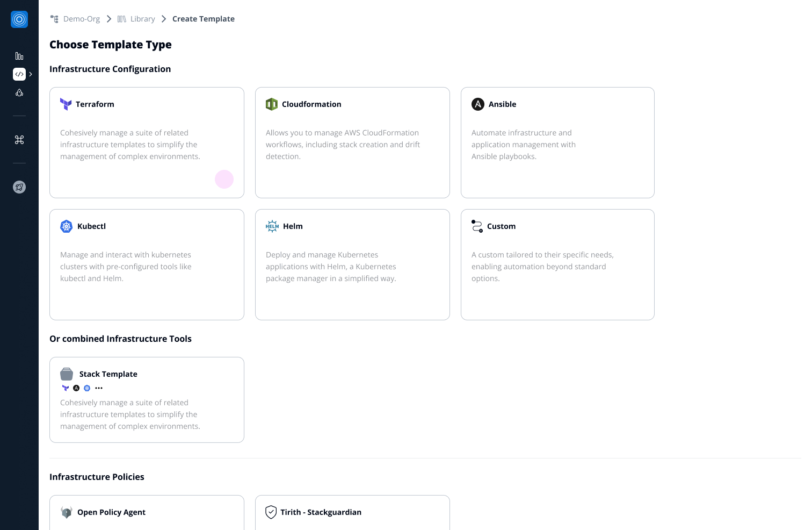Click the StackGuardian logo in the sidebar
This screenshot has height=530, width=812.
[19, 19]
